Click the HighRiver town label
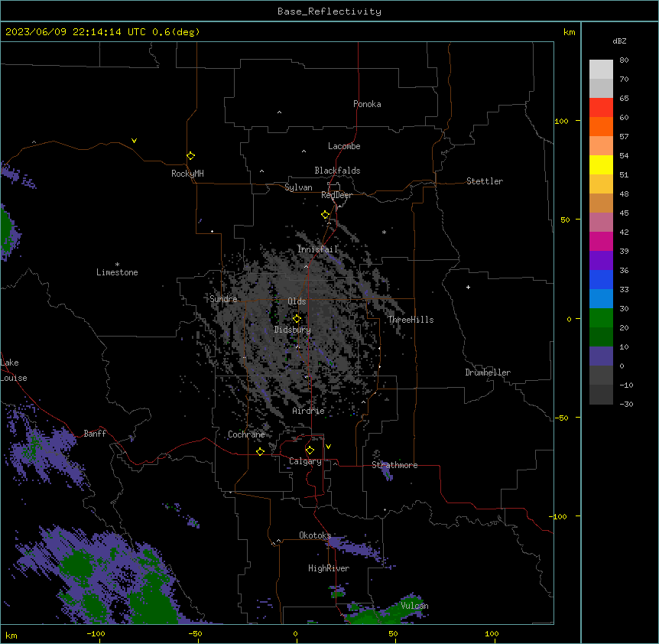Screen dimensions: 659x644 (329, 568)
